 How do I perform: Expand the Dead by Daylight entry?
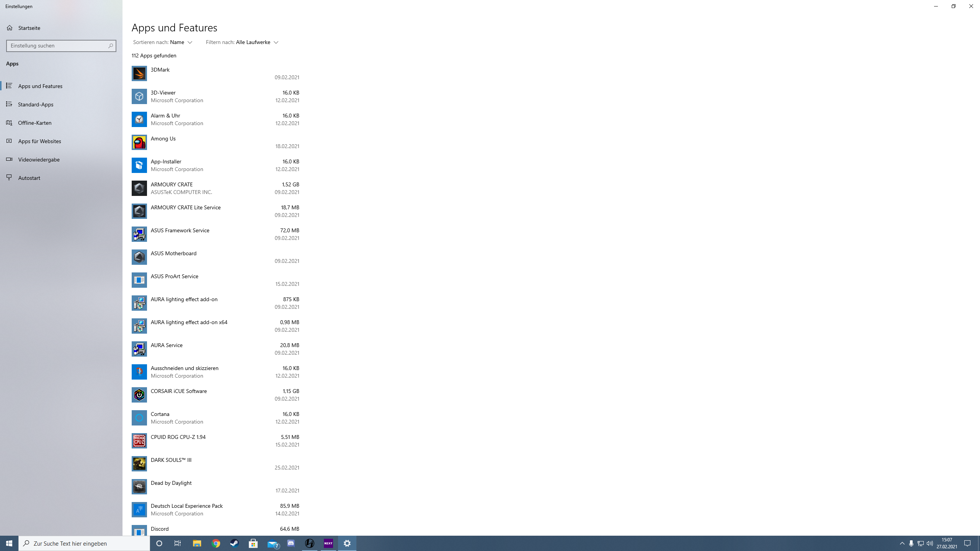pos(214,486)
